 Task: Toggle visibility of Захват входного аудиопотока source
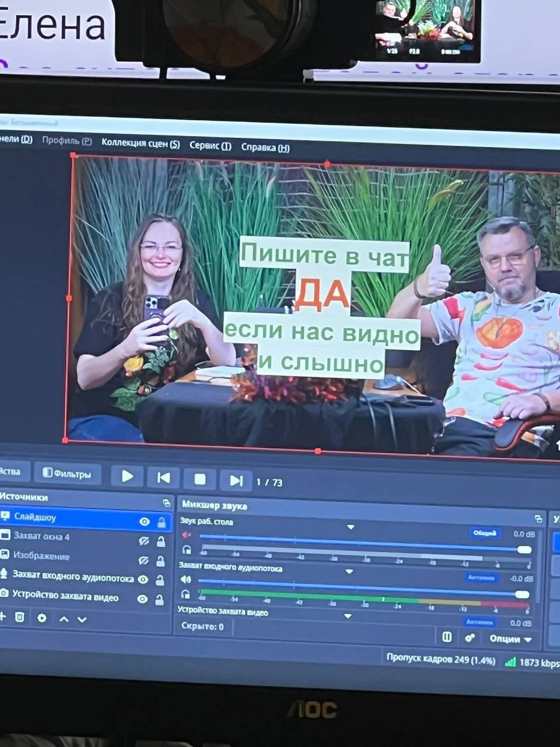pyautogui.click(x=143, y=580)
